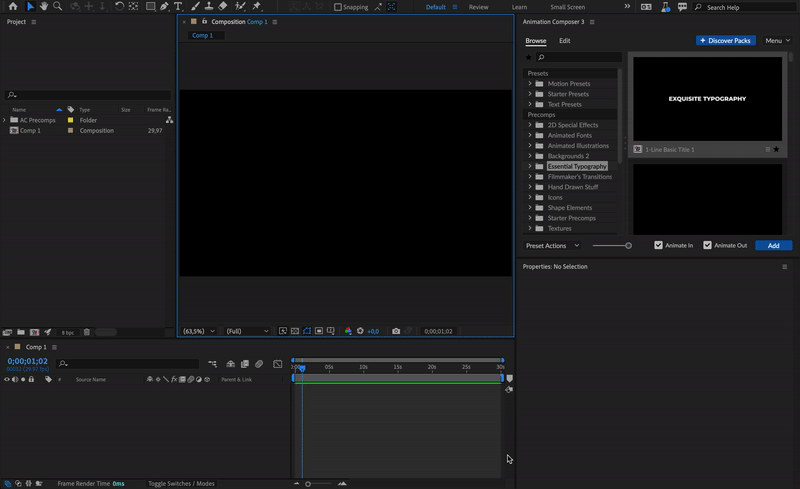
Task: Switch to the Learn workspace
Action: tap(519, 7)
